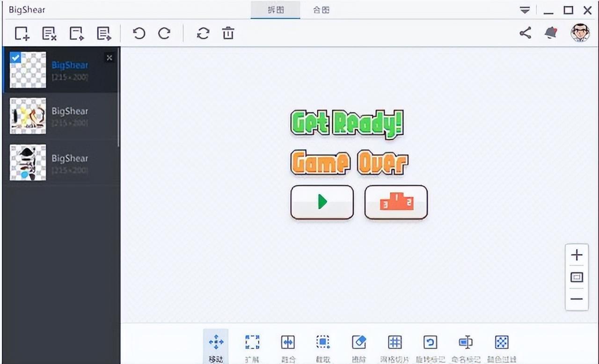The image size is (599, 364).
Task: Click the trash can delete icon
Action: (x=228, y=34)
